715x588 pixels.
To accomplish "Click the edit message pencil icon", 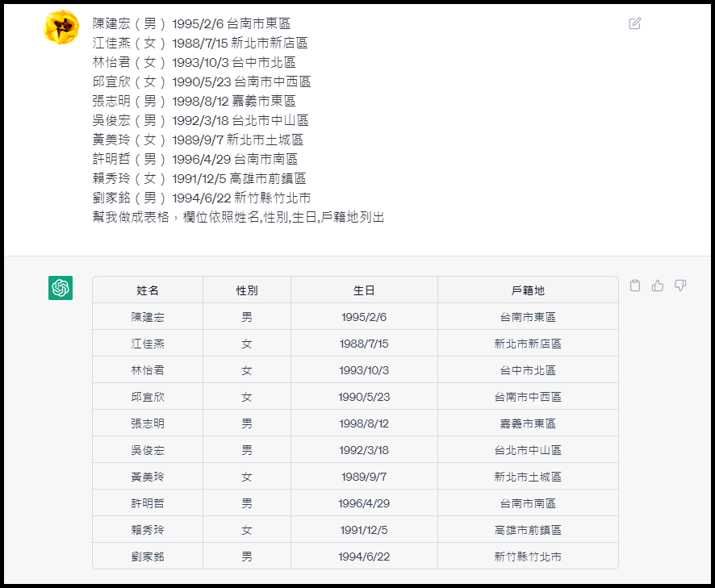I will click(635, 23).
